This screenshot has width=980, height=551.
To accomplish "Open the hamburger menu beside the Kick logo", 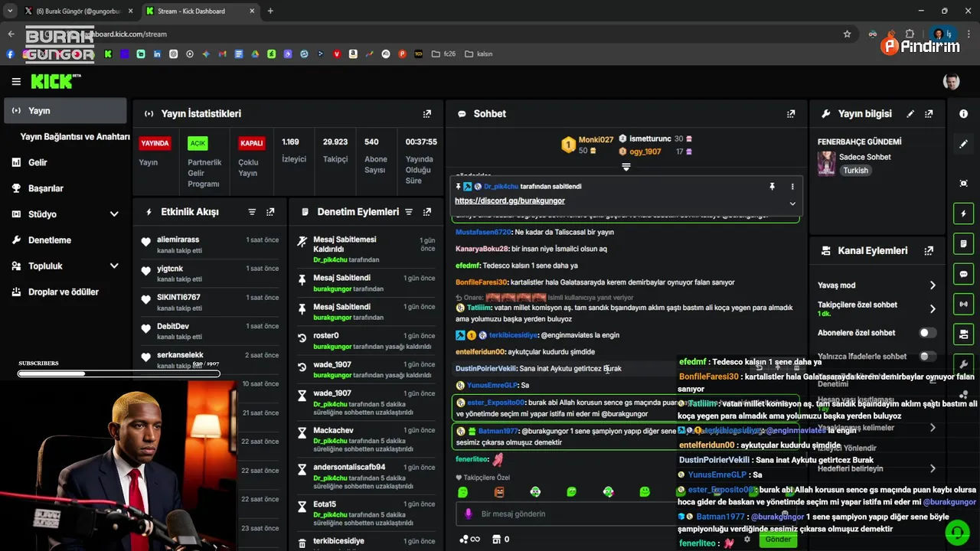I will click(x=16, y=82).
